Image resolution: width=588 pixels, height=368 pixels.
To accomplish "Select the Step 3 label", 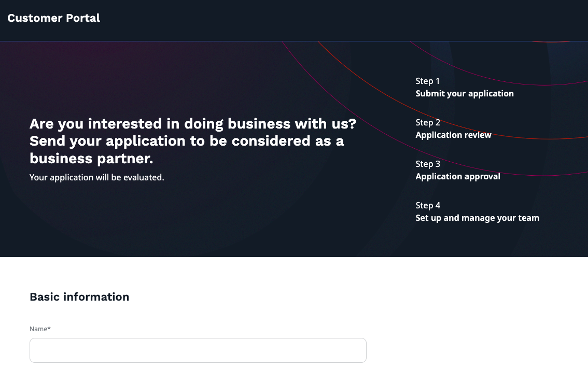I will 427,164.
